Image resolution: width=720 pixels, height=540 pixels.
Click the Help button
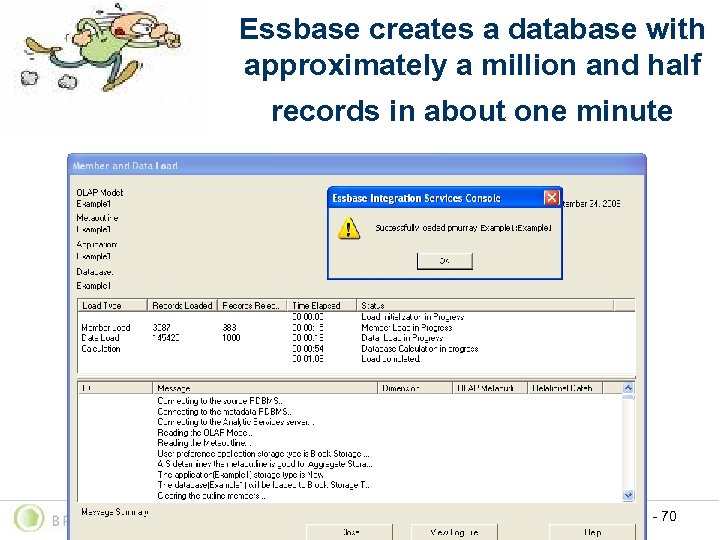pyautogui.click(x=592, y=532)
